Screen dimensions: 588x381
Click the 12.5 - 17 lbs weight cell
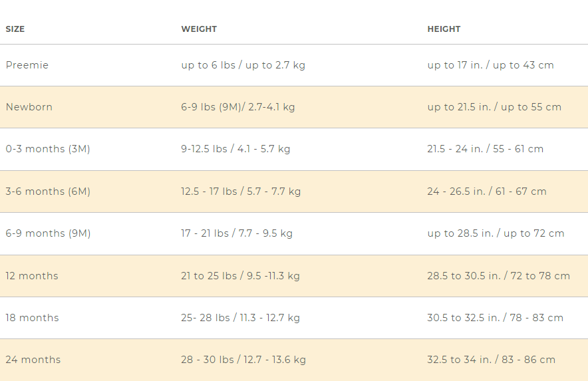(x=241, y=191)
